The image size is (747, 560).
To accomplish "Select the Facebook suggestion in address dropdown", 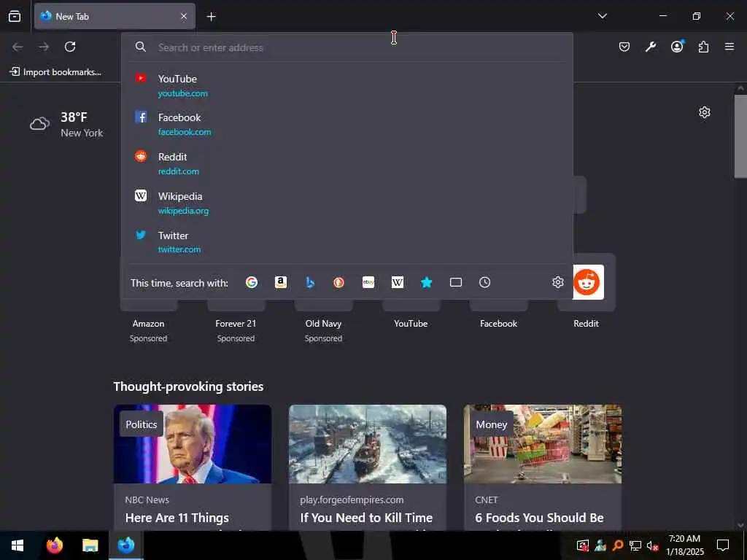I will point(347,124).
